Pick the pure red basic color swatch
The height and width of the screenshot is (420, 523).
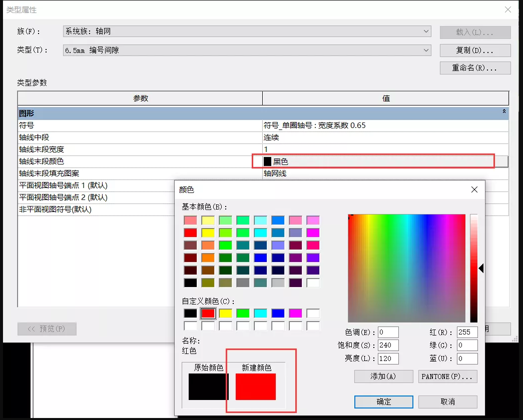coord(191,232)
